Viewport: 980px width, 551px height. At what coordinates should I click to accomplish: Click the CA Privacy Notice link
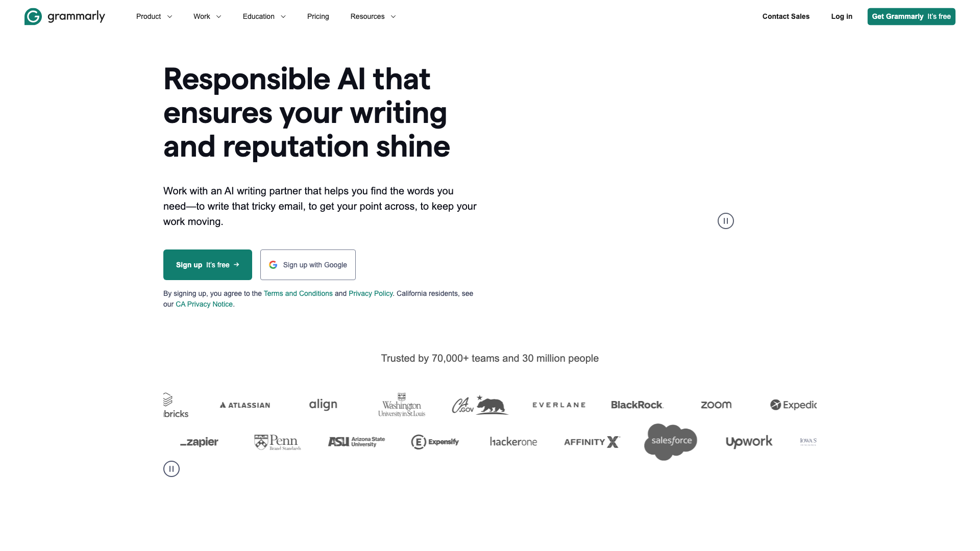point(204,304)
